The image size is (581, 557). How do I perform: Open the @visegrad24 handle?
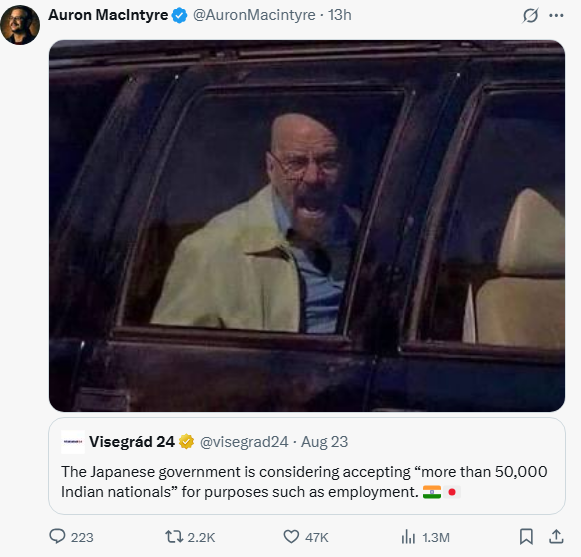tap(244, 442)
